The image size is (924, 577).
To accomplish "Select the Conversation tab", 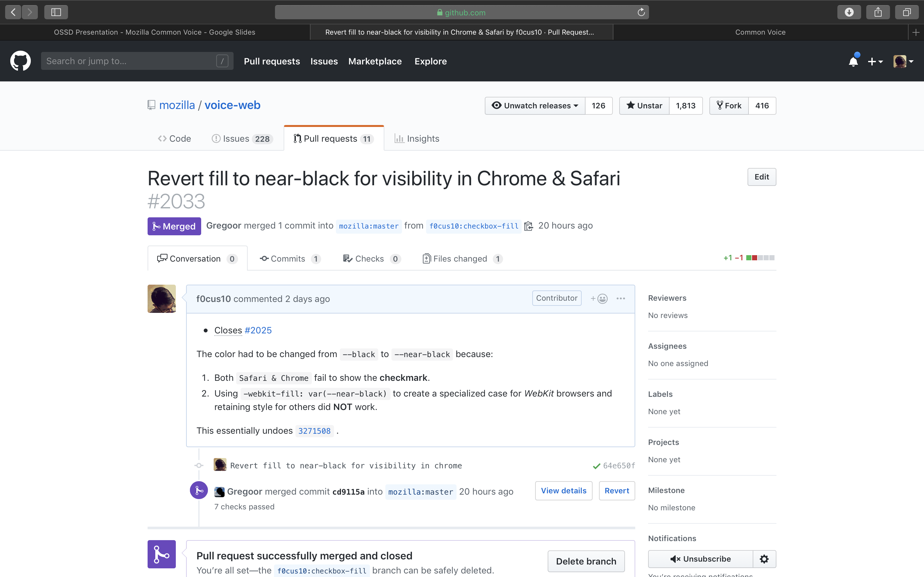I will click(198, 258).
